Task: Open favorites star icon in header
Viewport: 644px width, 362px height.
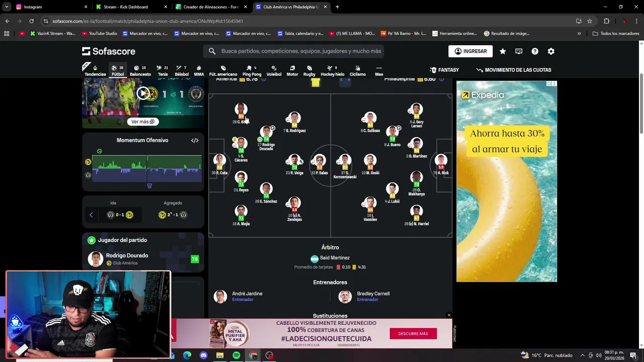Action: point(503,51)
